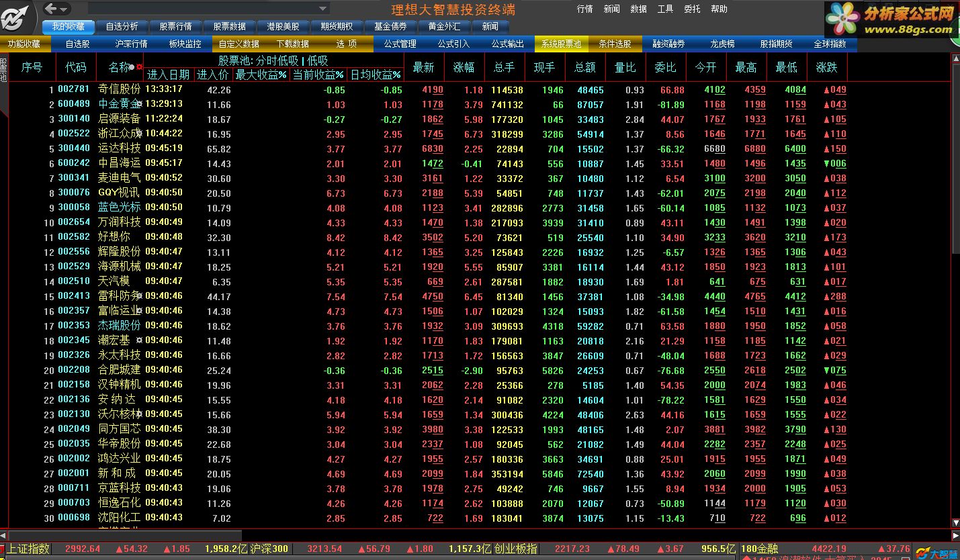Image resolution: width=960 pixels, height=560 pixels.
Task: Select stock 沈阳化工
Action: (120, 518)
